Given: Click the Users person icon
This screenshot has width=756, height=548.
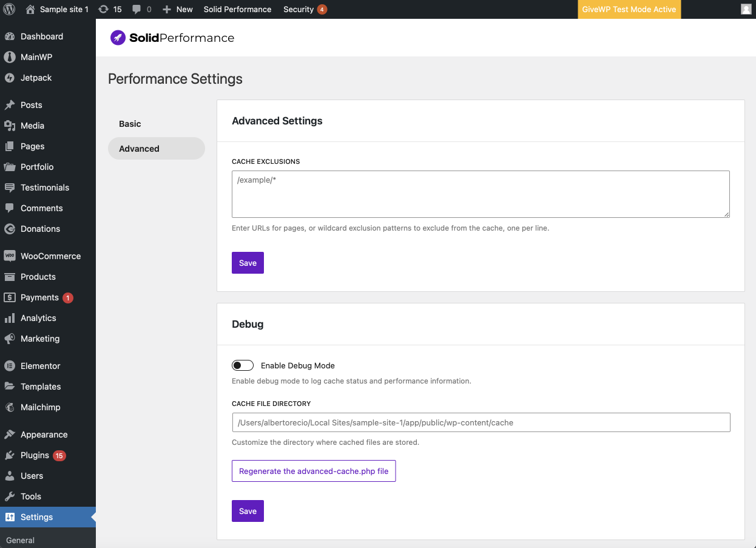Looking at the screenshot, I should click(x=10, y=476).
